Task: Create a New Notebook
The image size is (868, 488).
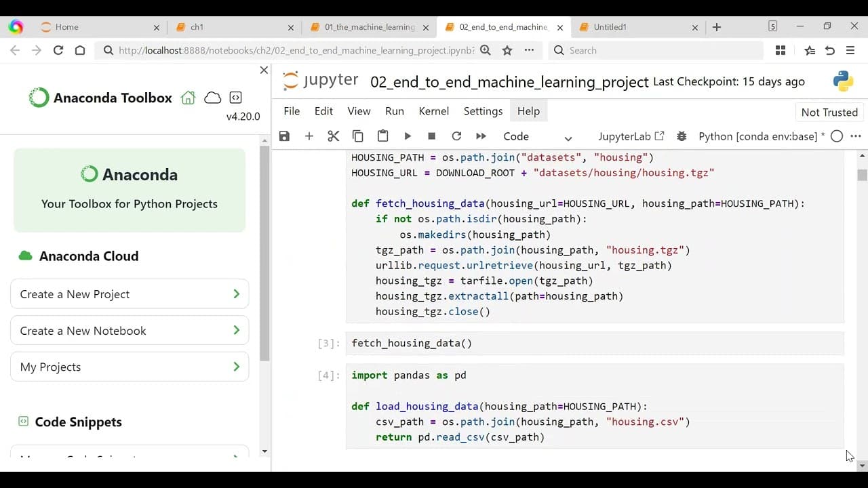Action: tap(130, 331)
